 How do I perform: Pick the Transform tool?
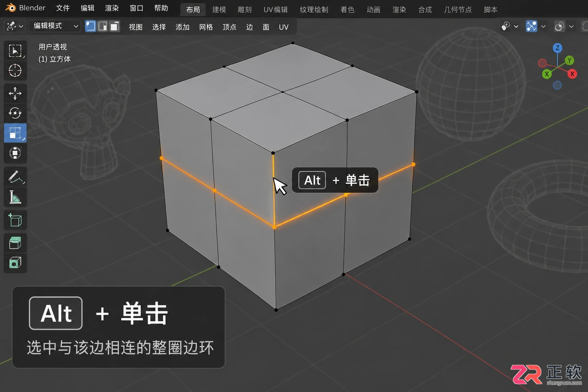pos(15,153)
